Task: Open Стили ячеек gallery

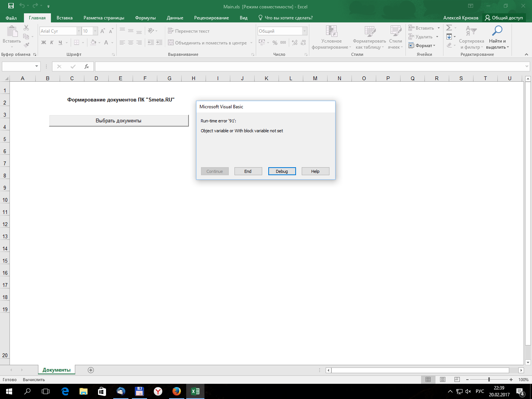Action: pyautogui.click(x=396, y=37)
